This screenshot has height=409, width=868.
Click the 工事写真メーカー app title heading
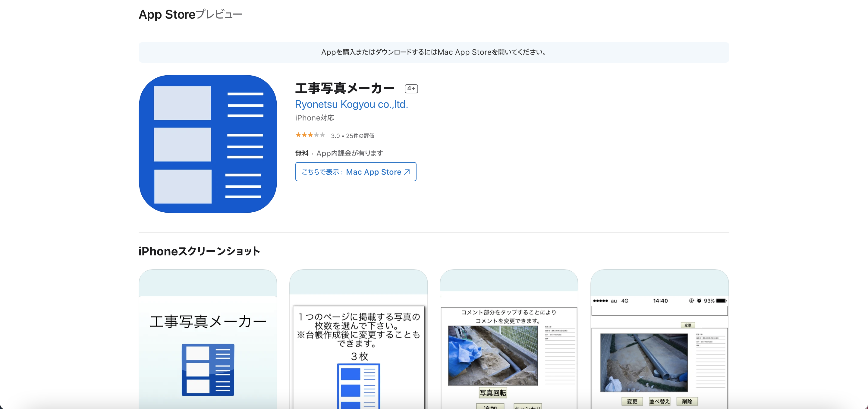pos(344,88)
